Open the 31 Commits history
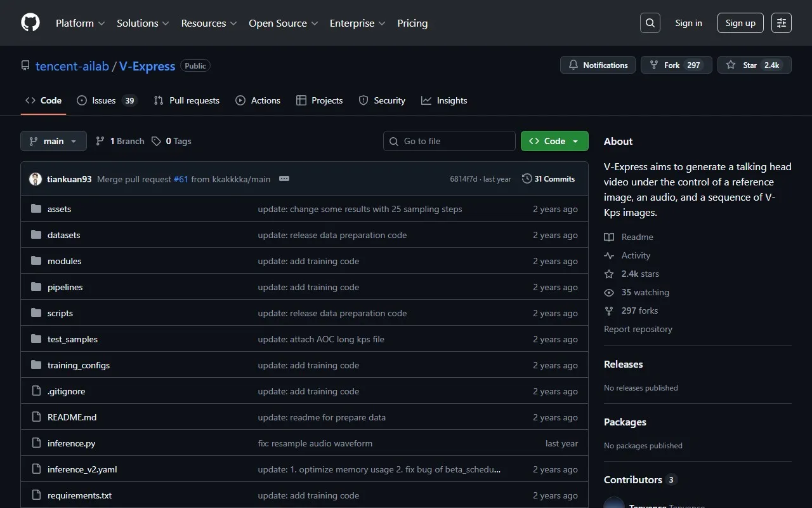 548,179
